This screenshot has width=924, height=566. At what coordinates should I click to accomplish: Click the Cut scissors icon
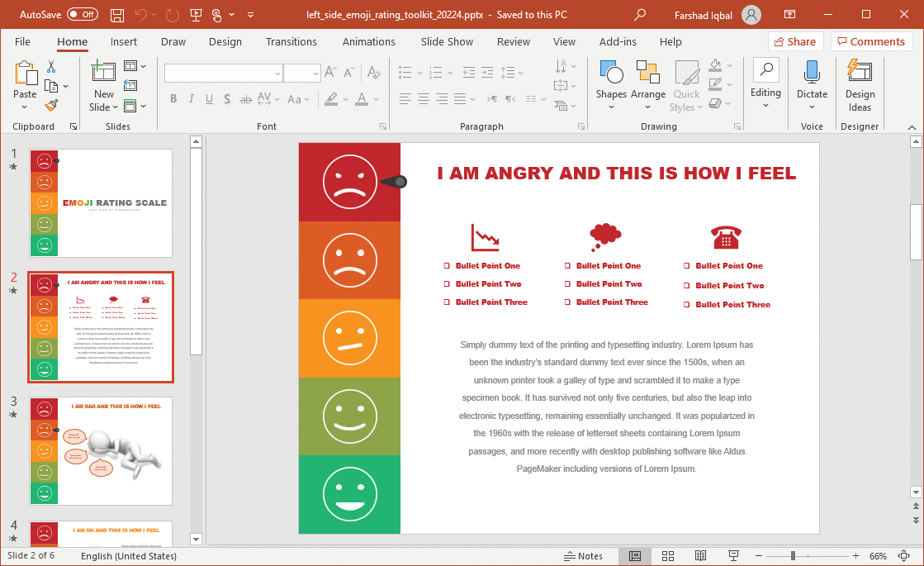[x=51, y=66]
